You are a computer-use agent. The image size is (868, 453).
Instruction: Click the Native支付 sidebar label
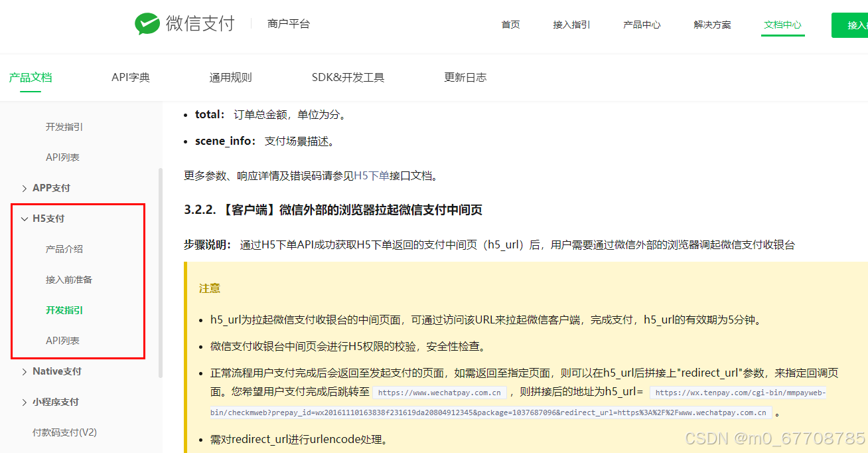(x=57, y=371)
